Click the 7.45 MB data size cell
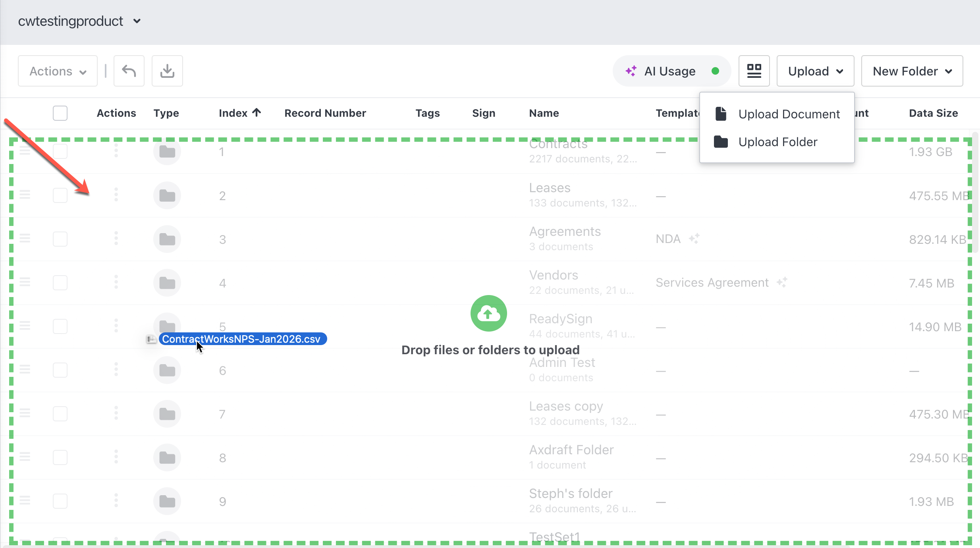The width and height of the screenshot is (980, 548). tap(932, 283)
